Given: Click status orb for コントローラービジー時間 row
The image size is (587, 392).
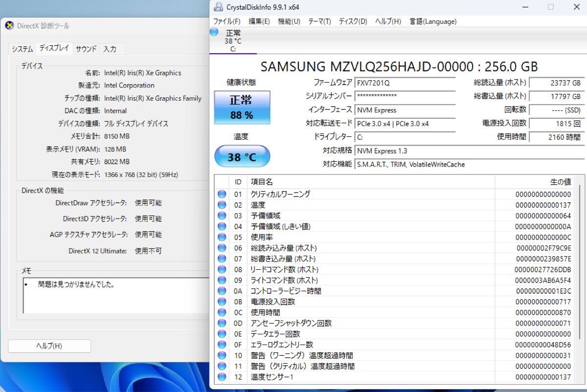Looking at the screenshot, I should [x=222, y=291].
